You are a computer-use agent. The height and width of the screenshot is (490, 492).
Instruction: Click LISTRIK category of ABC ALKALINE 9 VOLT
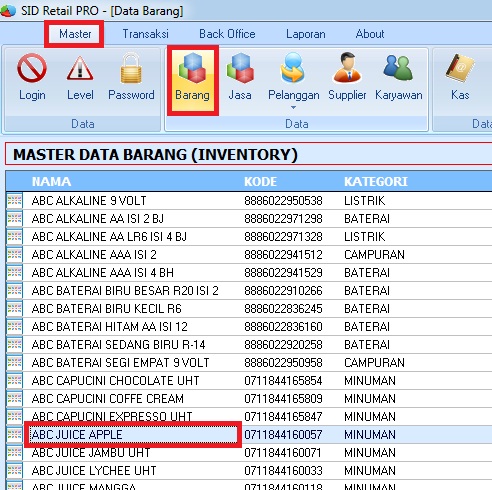point(365,201)
